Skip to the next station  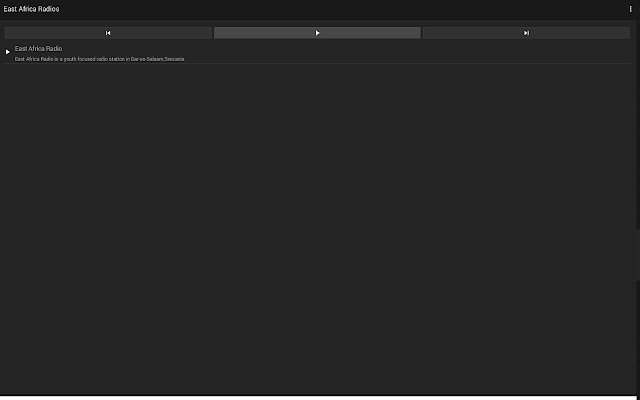[526, 33]
